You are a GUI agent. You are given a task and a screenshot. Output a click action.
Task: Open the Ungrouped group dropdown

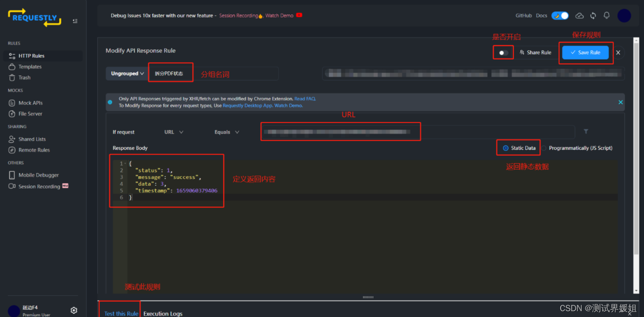pos(127,73)
